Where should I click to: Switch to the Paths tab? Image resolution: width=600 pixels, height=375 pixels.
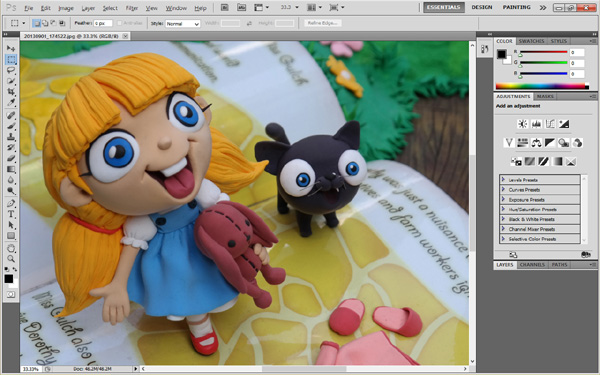click(x=559, y=264)
